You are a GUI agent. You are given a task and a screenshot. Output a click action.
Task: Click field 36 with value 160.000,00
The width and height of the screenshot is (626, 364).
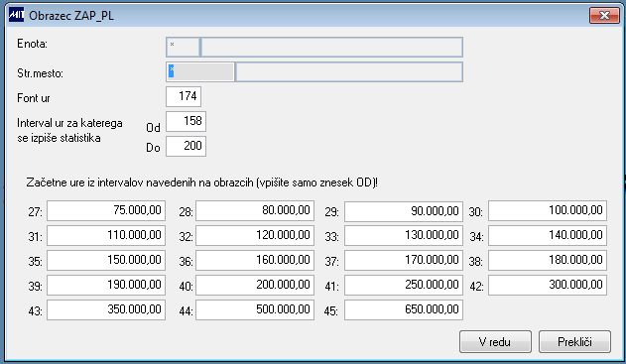point(255,260)
